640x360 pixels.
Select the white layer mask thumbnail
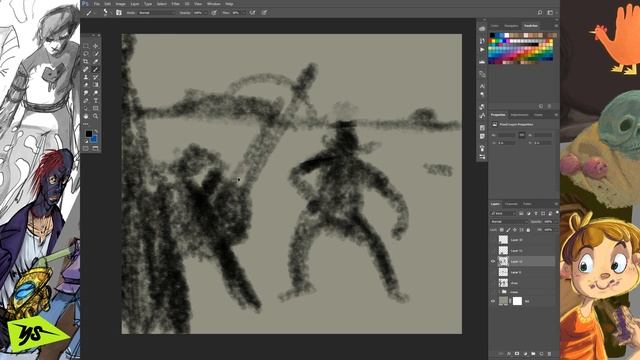[517, 301]
